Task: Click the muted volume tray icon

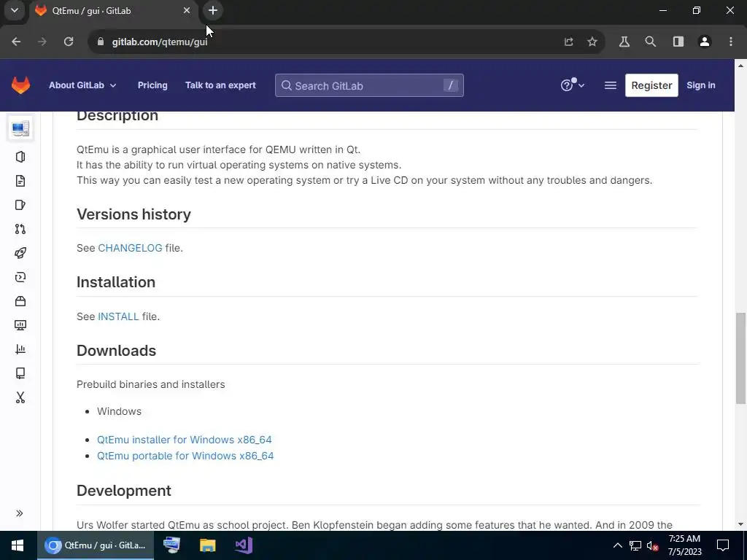Action: click(652, 545)
